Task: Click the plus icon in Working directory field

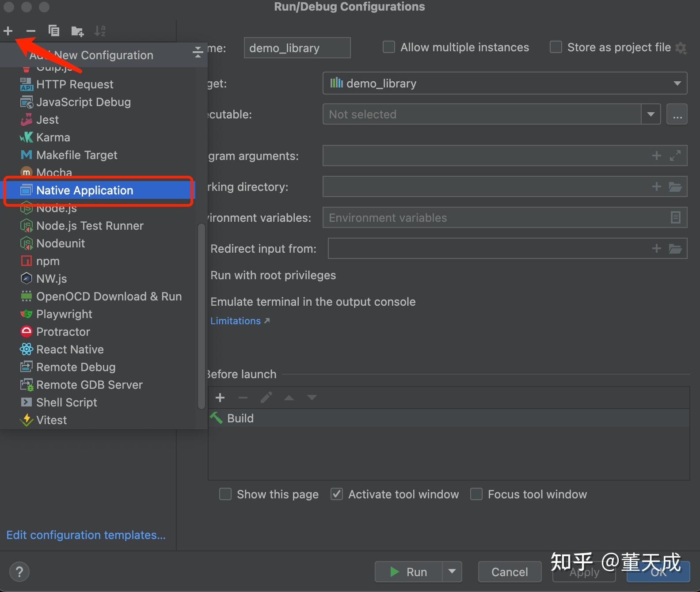Action: click(x=657, y=186)
